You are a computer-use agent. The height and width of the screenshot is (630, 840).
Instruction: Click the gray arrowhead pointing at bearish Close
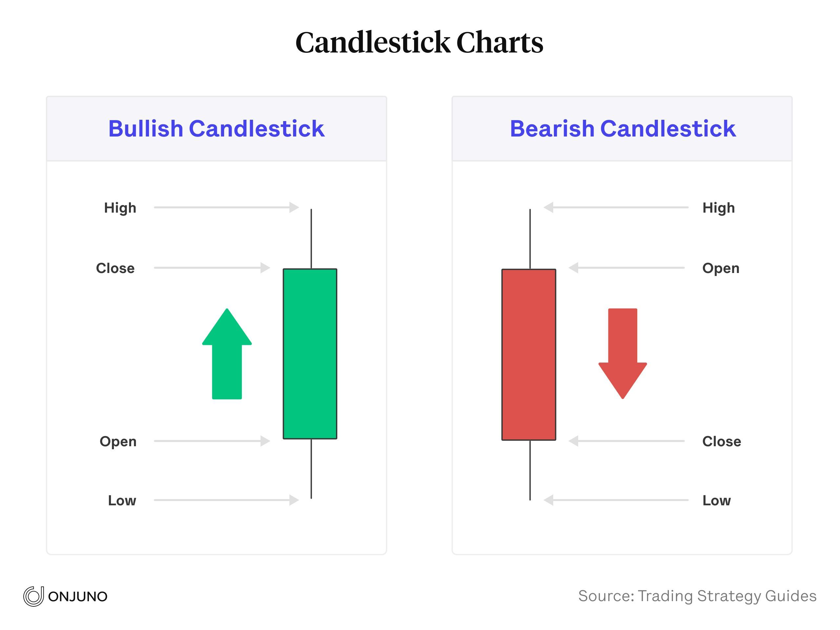(574, 441)
